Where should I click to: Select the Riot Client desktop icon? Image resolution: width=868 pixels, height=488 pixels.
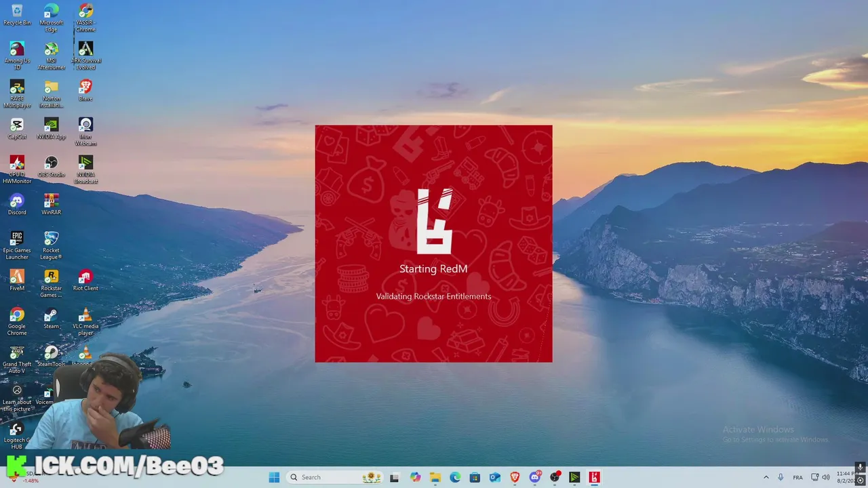[x=85, y=280]
